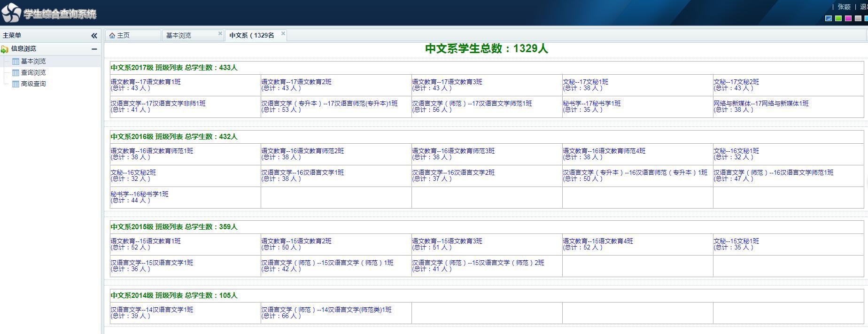868x334 pixels.
Task: Click the table icon beside 高级查询
Action: (15, 84)
